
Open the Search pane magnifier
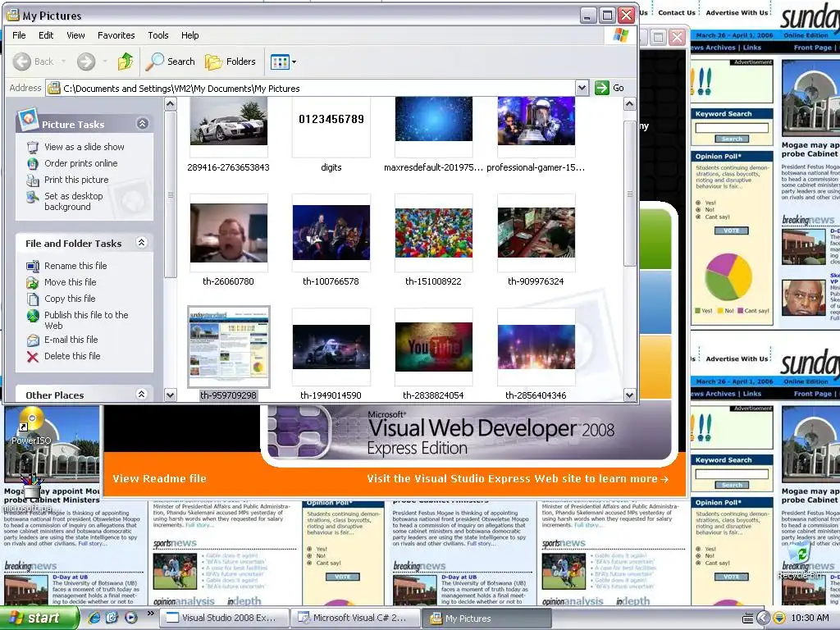coord(155,62)
